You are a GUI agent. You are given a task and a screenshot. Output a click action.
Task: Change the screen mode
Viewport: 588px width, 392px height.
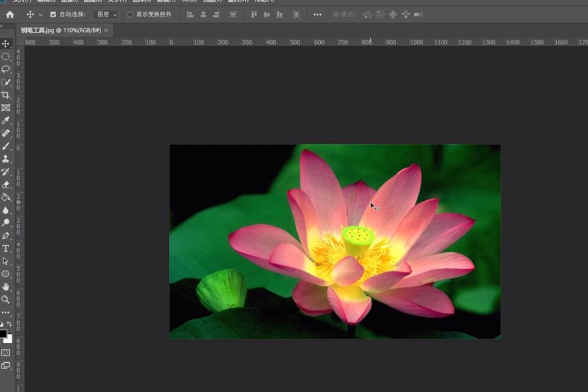click(x=5, y=365)
